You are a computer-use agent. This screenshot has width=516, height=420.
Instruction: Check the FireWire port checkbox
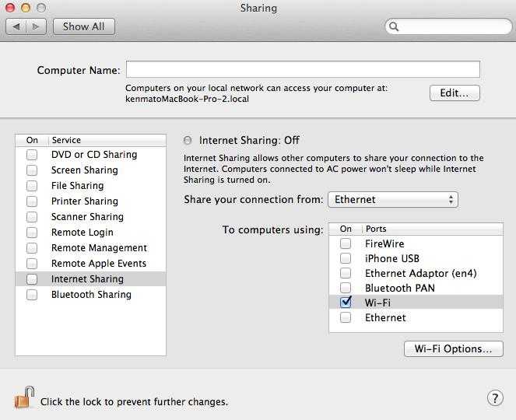(346, 243)
